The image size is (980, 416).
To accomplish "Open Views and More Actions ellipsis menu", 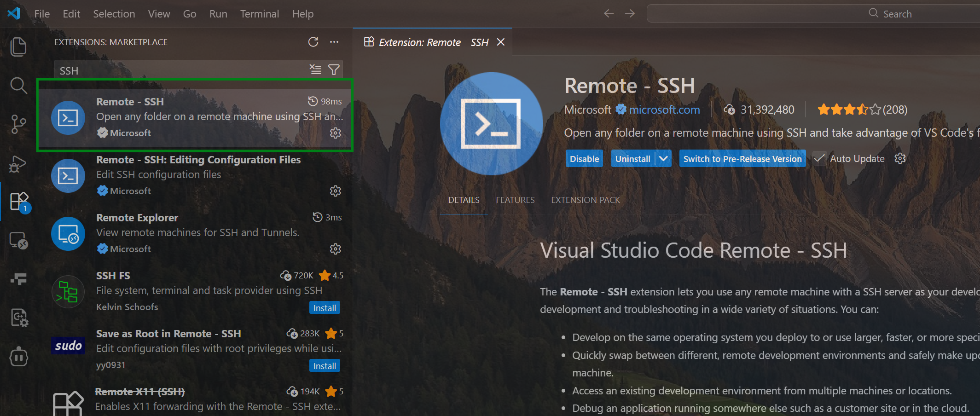I will [334, 42].
